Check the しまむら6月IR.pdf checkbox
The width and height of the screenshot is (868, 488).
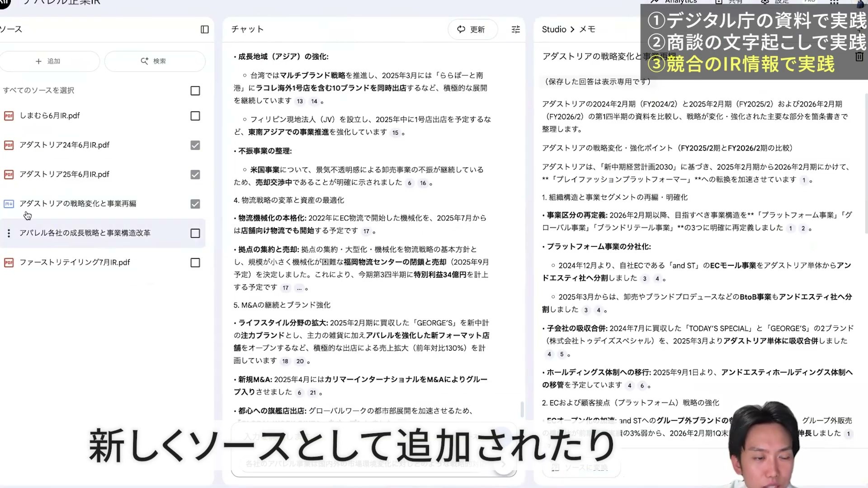(x=195, y=116)
